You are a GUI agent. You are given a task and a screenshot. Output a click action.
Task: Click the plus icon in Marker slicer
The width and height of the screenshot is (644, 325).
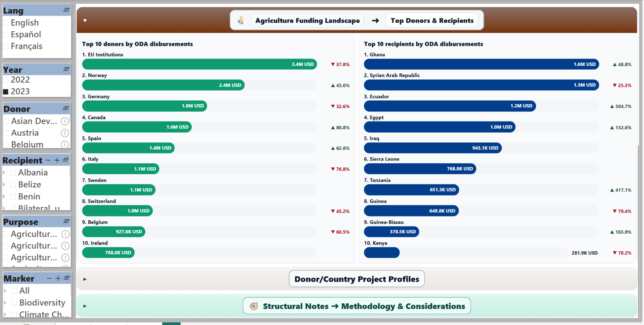[58, 278]
